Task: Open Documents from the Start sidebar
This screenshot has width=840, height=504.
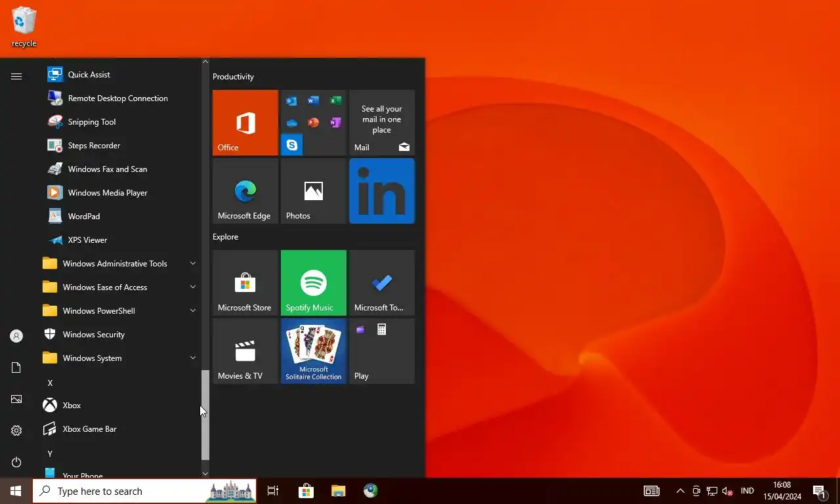Action: click(16, 367)
